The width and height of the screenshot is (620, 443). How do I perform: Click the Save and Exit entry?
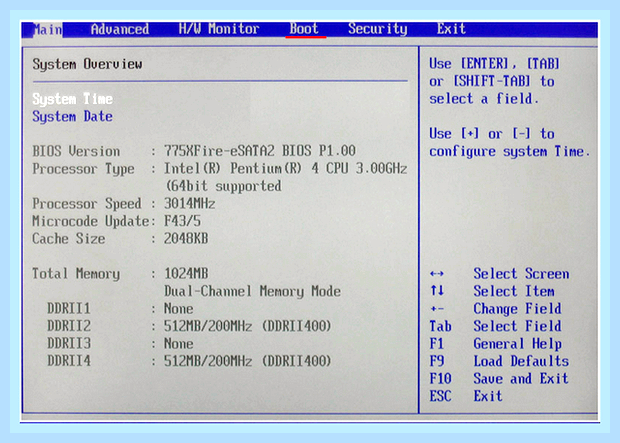[521, 379]
